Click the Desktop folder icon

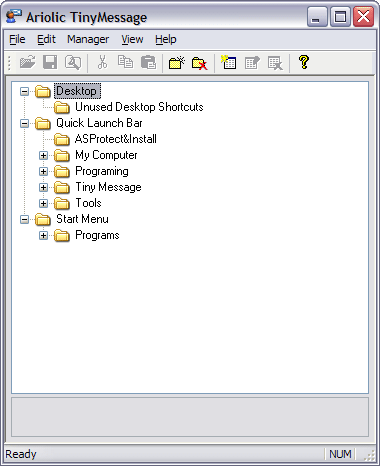43,91
